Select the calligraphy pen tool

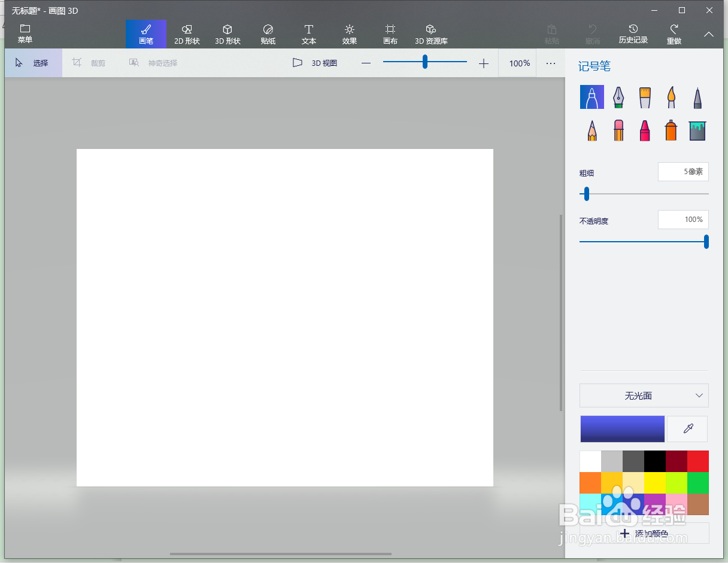(618, 97)
